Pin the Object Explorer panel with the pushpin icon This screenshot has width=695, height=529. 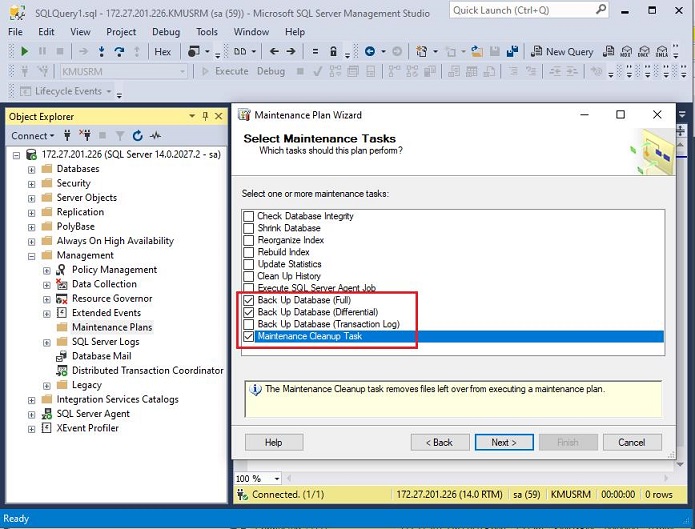[x=206, y=117]
